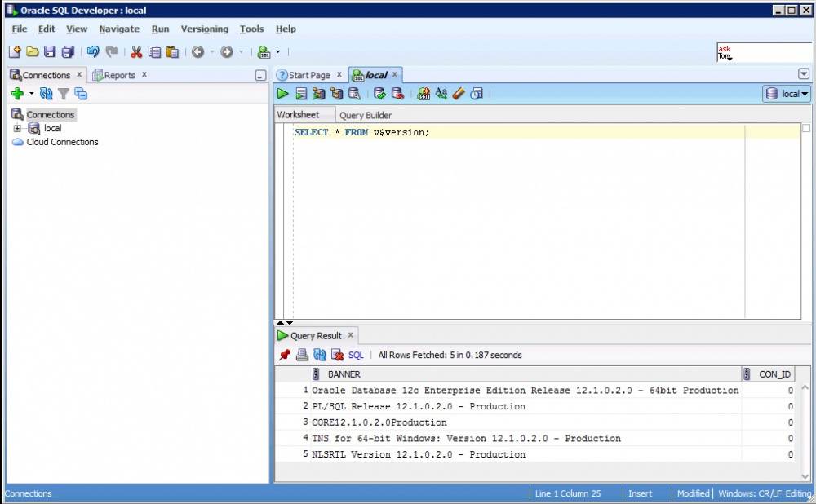Run the statement with green play button
Screen dimensions: 816x504
click(x=282, y=94)
